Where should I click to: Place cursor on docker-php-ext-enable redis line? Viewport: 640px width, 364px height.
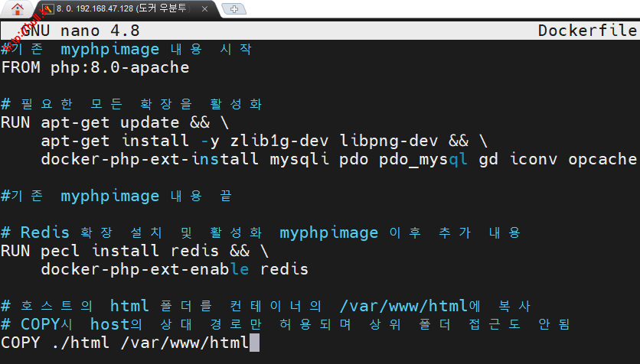175,269
